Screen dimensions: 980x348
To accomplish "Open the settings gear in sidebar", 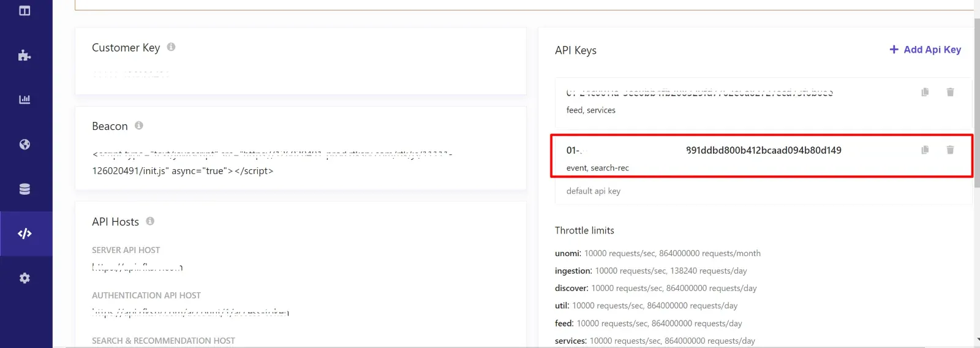I will (x=24, y=278).
